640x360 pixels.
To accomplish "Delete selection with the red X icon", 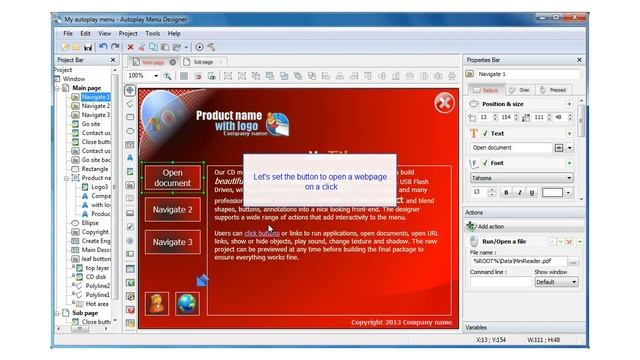I will (131, 47).
